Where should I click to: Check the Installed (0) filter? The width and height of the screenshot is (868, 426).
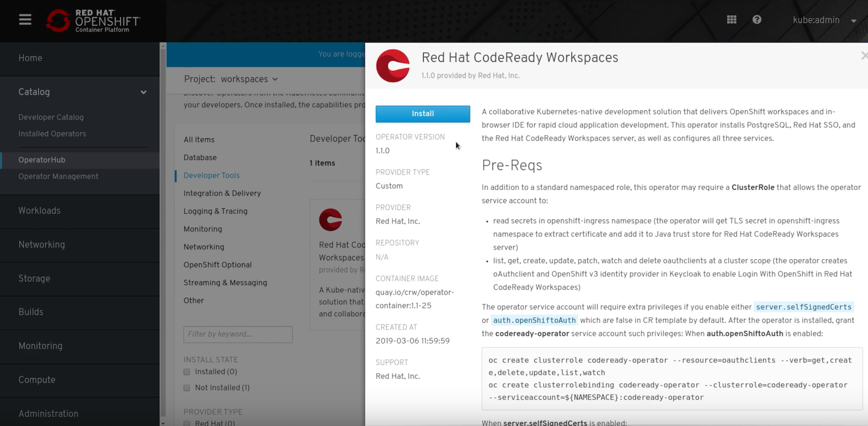click(187, 372)
